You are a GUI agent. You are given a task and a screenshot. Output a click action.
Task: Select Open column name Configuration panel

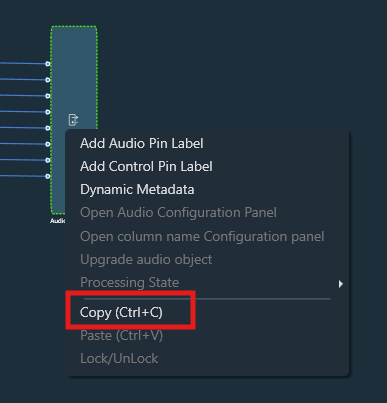[x=202, y=236]
